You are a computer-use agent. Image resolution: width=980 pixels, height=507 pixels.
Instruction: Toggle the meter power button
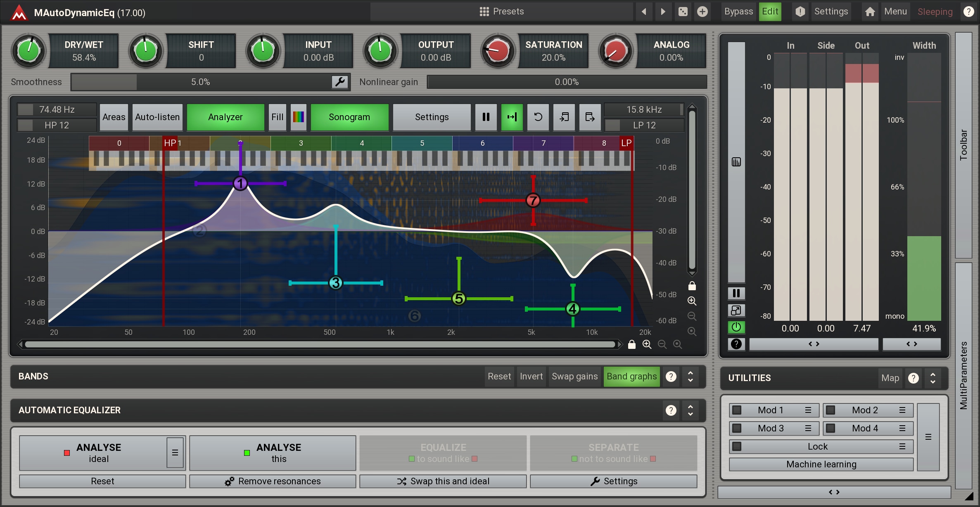coord(736,327)
